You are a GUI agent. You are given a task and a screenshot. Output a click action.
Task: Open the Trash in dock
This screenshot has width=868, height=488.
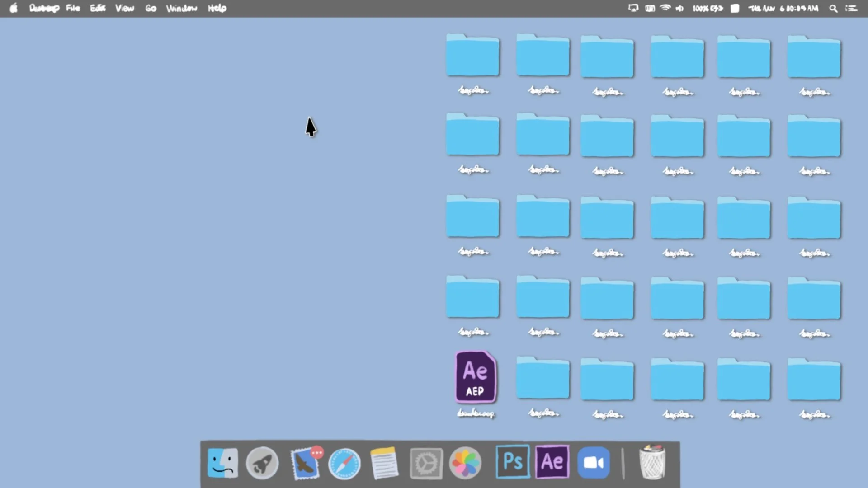coord(652,462)
